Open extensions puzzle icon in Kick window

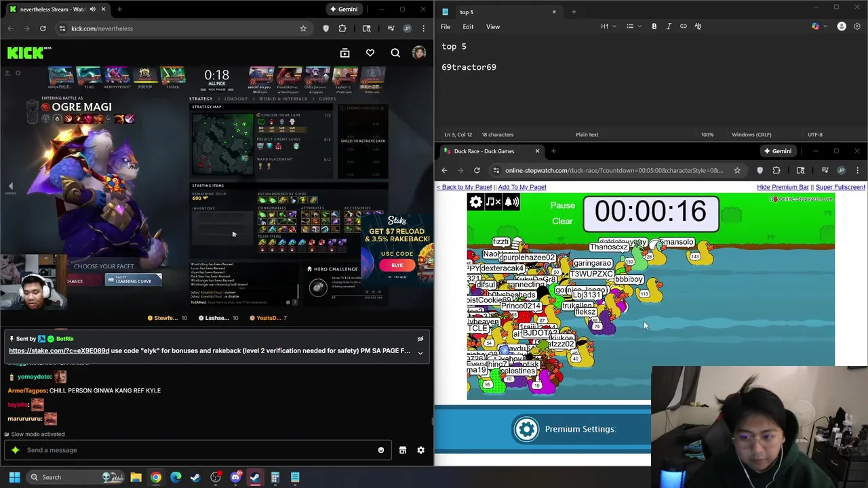coord(342,28)
